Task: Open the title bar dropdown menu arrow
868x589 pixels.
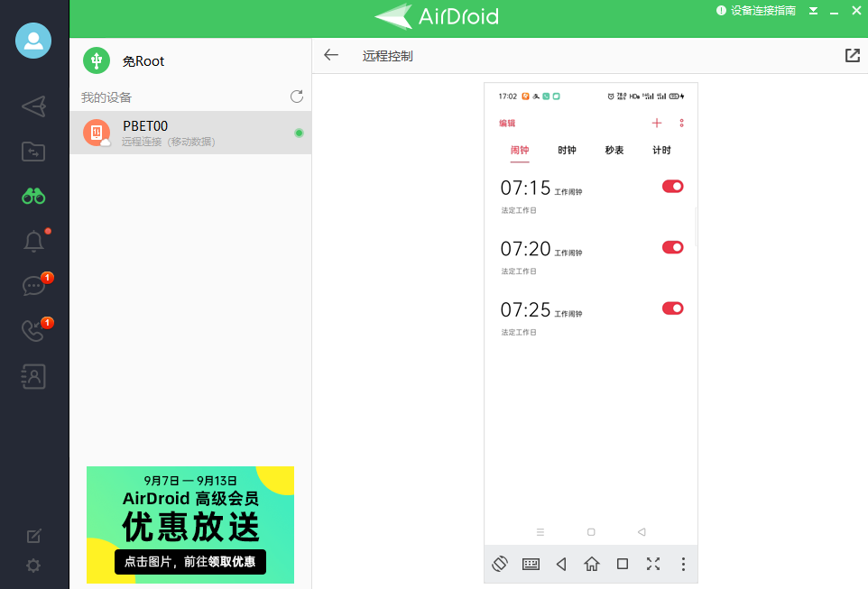Action: [x=813, y=11]
